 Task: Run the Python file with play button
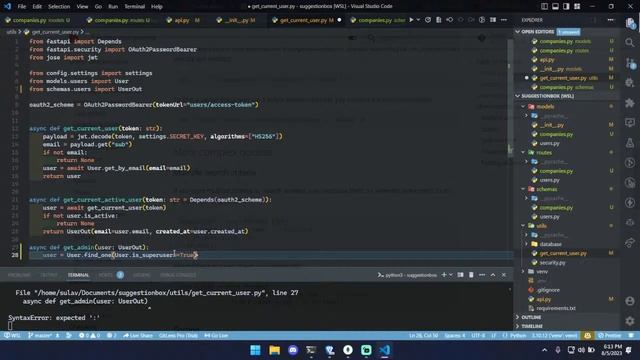coord(411,20)
